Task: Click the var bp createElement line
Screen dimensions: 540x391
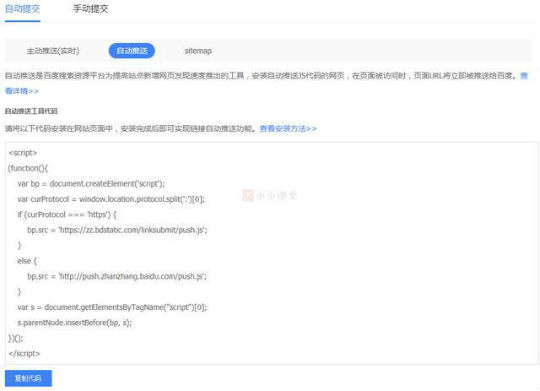Action: [91, 184]
